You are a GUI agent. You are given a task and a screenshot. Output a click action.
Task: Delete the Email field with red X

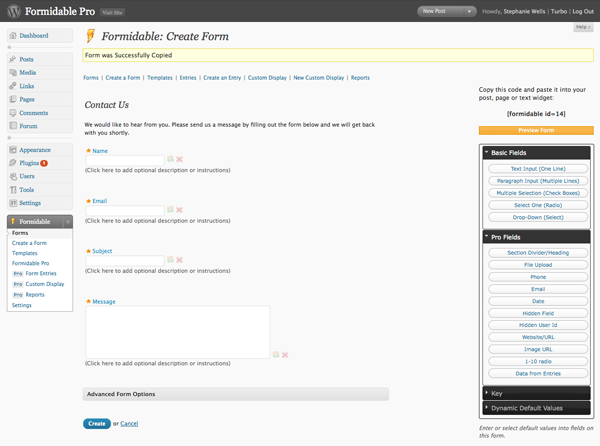coord(179,210)
